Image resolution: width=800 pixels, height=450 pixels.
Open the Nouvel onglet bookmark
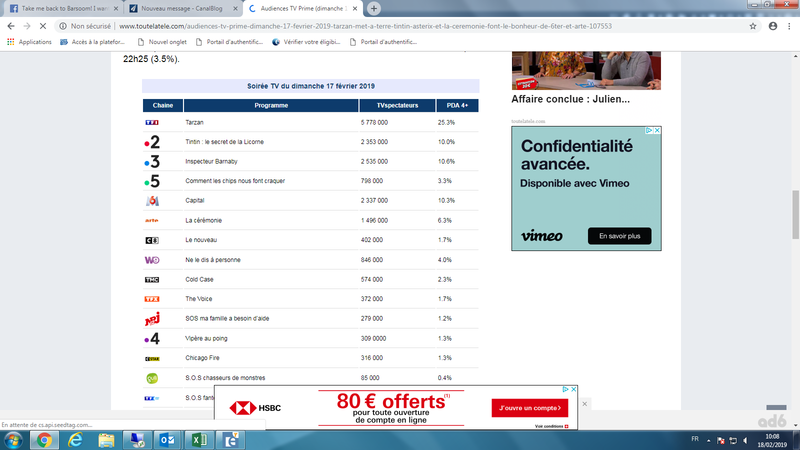[x=162, y=42]
